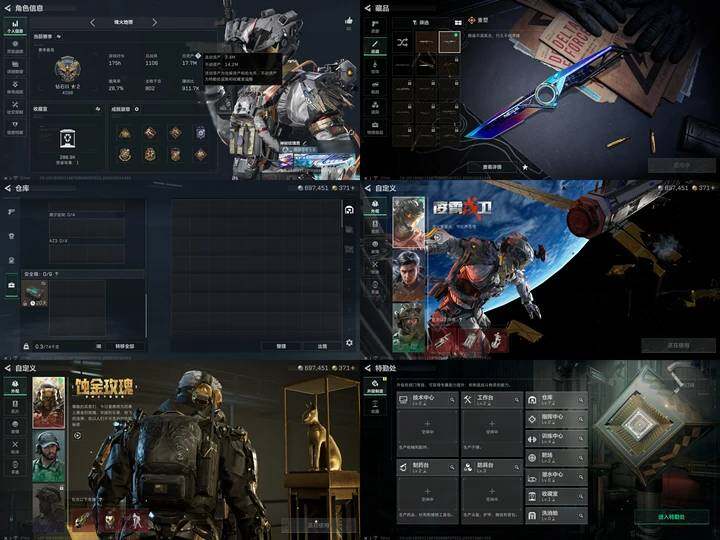Add production in 制药台 empty plus slot

(428, 495)
